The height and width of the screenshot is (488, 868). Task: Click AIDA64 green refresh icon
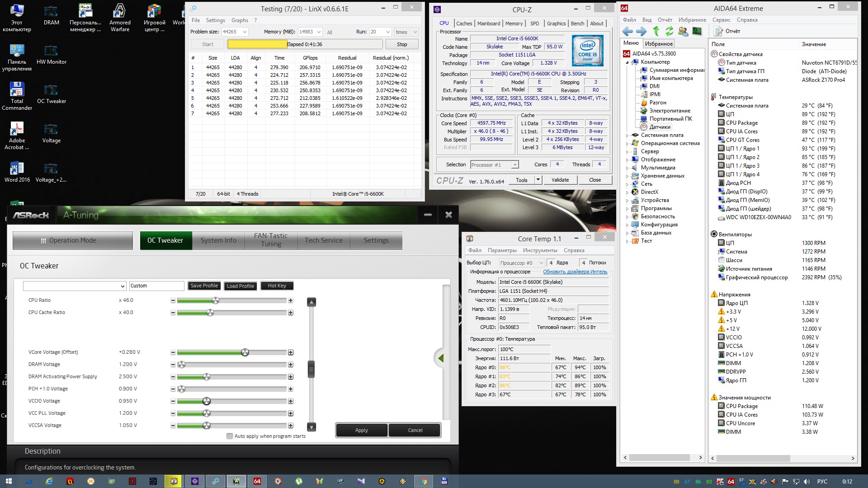point(670,31)
